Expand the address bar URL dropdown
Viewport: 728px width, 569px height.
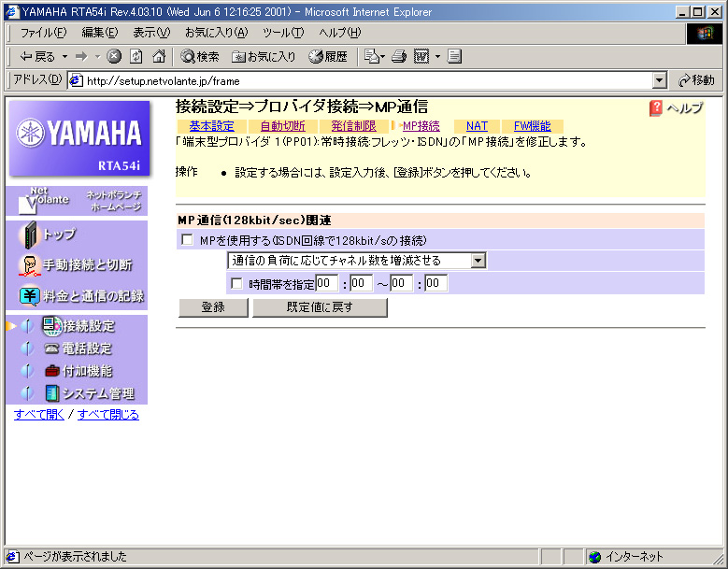click(660, 80)
